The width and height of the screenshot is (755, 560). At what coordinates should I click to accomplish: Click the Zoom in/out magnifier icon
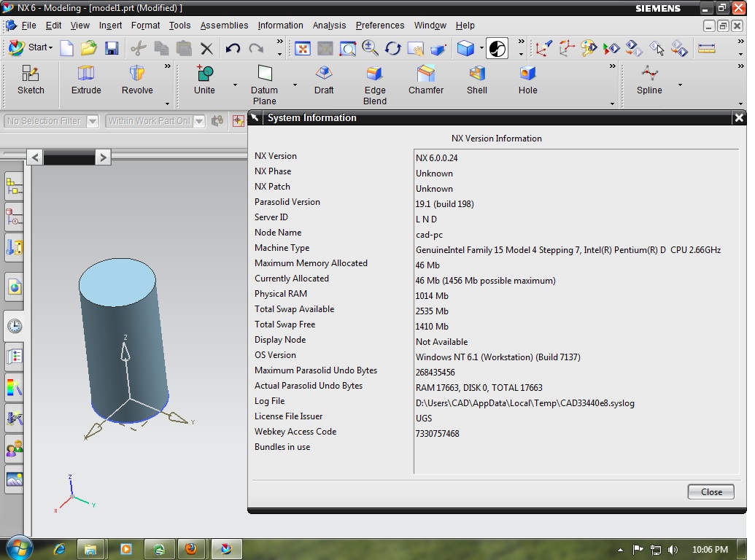(x=370, y=48)
